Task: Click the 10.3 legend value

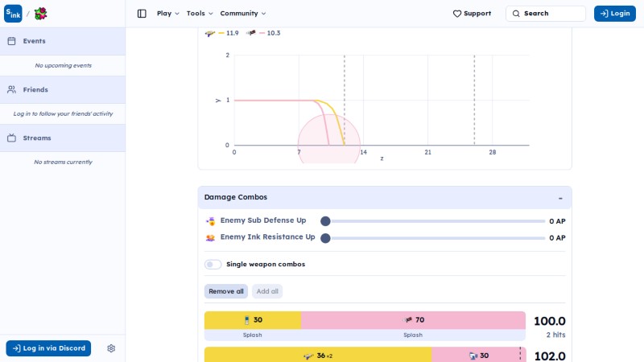Action: pos(274,33)
